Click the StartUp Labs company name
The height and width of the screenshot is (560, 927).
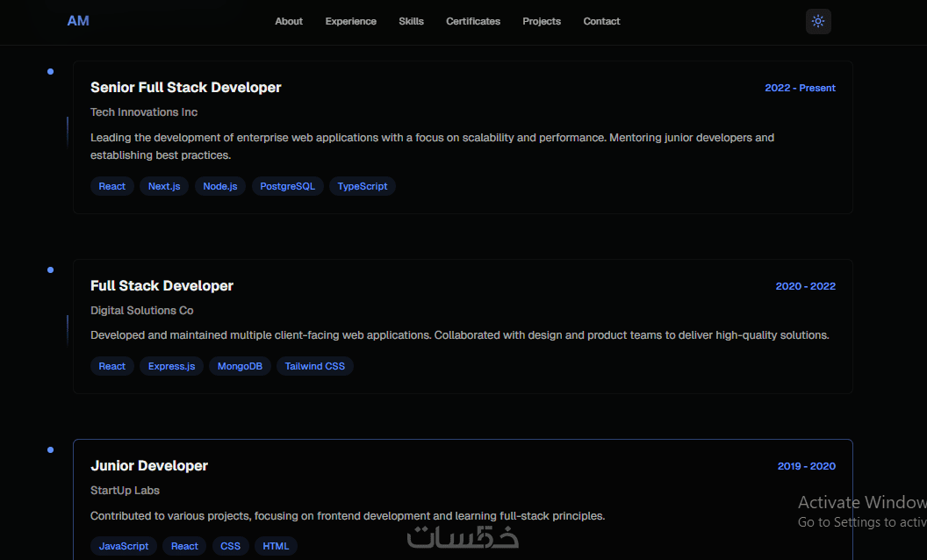(125, 491)
